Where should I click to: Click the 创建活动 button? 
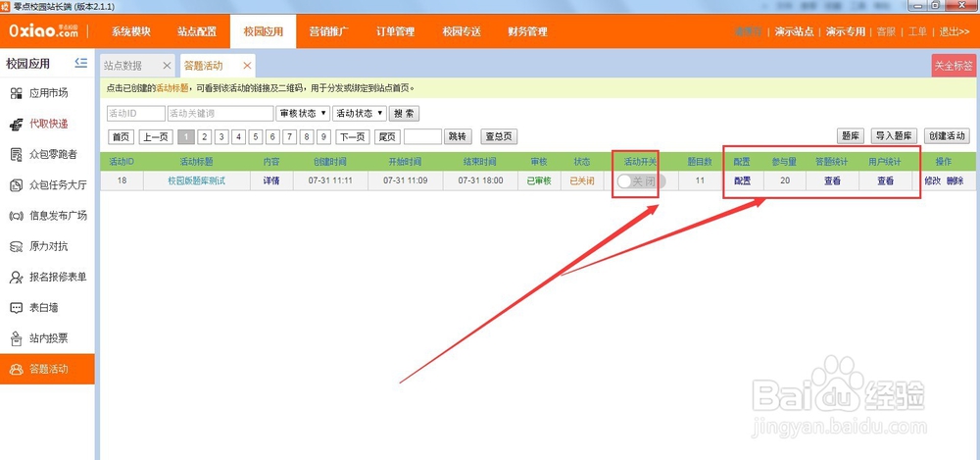click(947, 135)
